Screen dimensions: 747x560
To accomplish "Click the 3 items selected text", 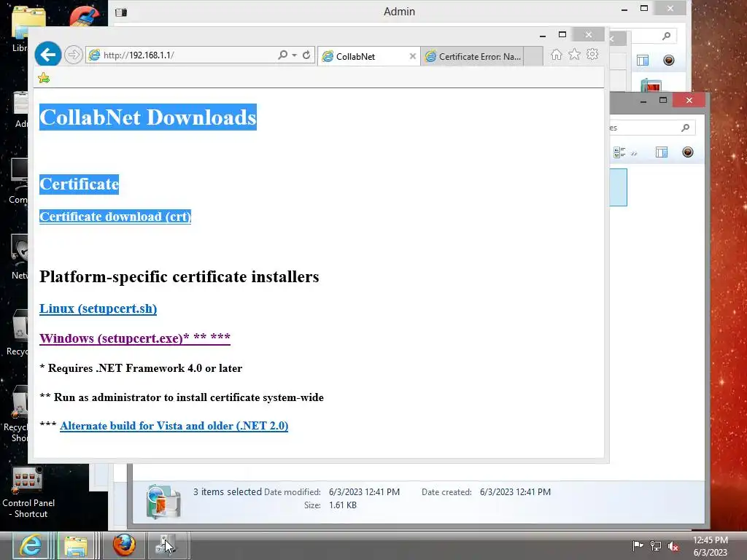I will coord(228,491).
